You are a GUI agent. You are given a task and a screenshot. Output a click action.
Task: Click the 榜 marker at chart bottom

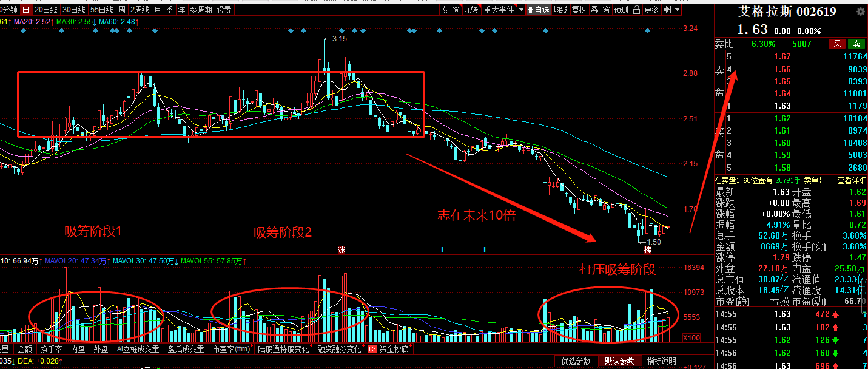(x=648, y=249)
